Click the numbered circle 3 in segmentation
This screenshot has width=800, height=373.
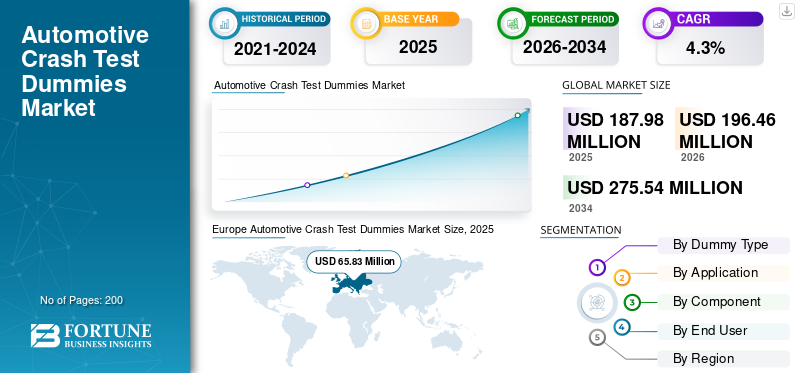pyautogui.click(x=632, y=302)
